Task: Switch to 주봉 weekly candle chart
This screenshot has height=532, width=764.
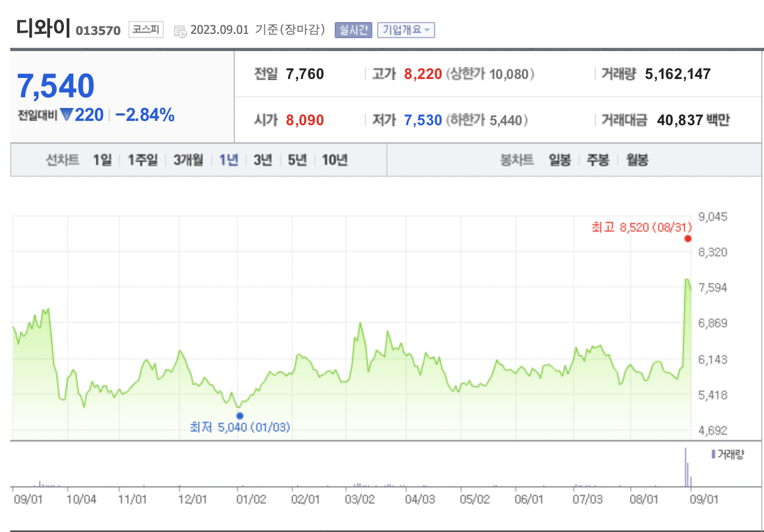Action: tap(598, 160)
